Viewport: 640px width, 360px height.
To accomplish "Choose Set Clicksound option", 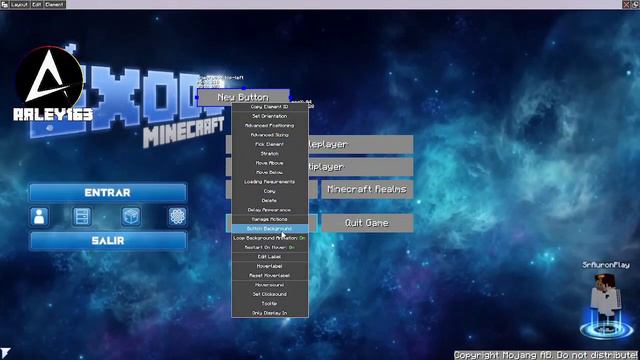I will pos(270,294).
